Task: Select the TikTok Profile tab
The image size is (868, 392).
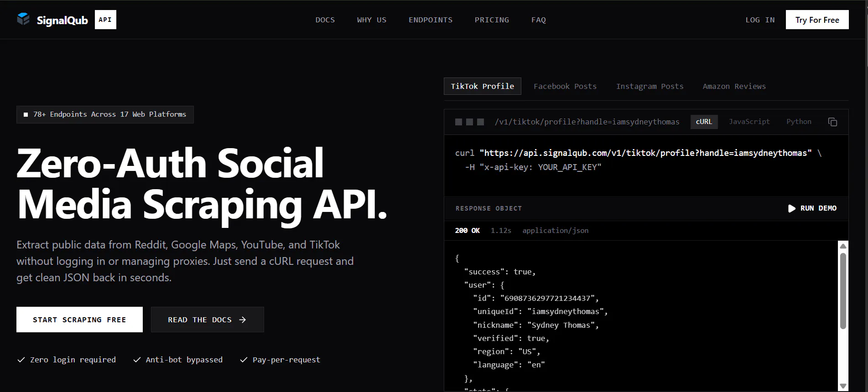Action: tap(482, 86)
